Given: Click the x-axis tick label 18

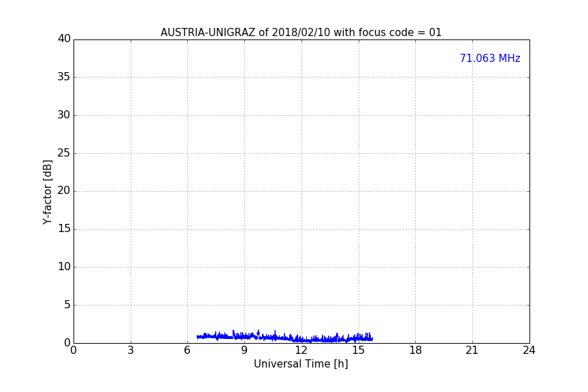Looking at the screenshot, I should (416, 350).
